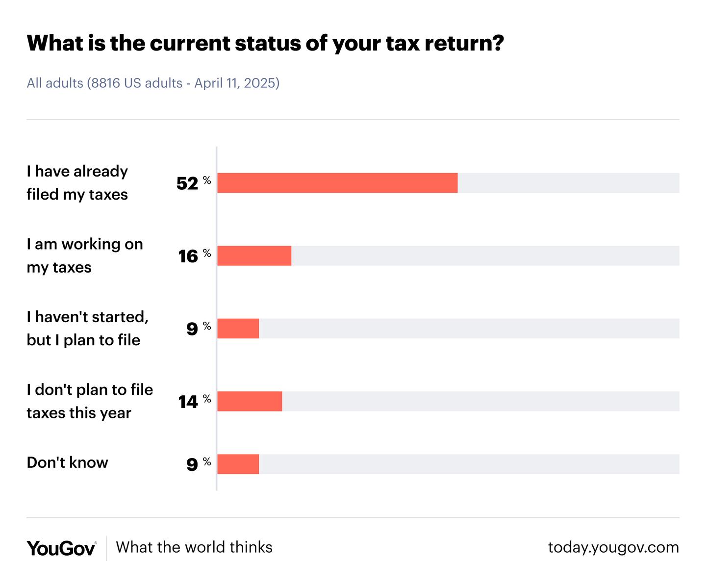Click the red bar for Don't know
Screen dimensions: 706x588
[x=238, y=464]
